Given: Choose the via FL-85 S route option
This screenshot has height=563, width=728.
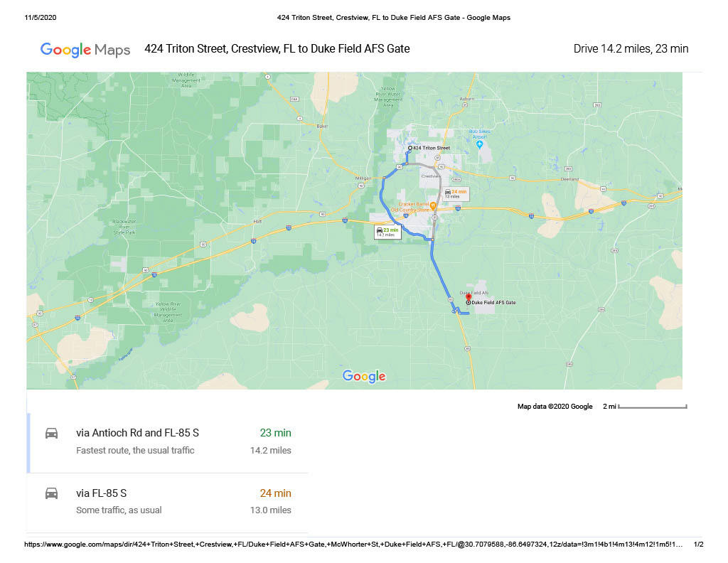Looking at the screenshot, I should [102, 493].
